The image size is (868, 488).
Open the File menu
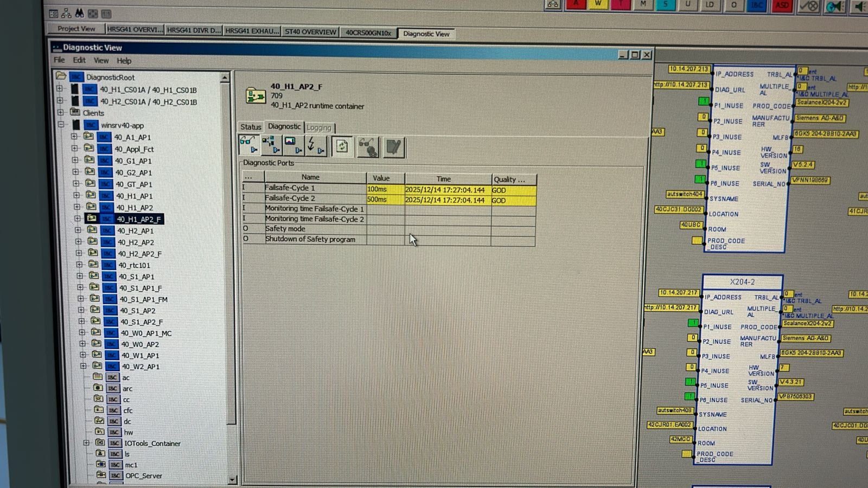coord(59,60)
